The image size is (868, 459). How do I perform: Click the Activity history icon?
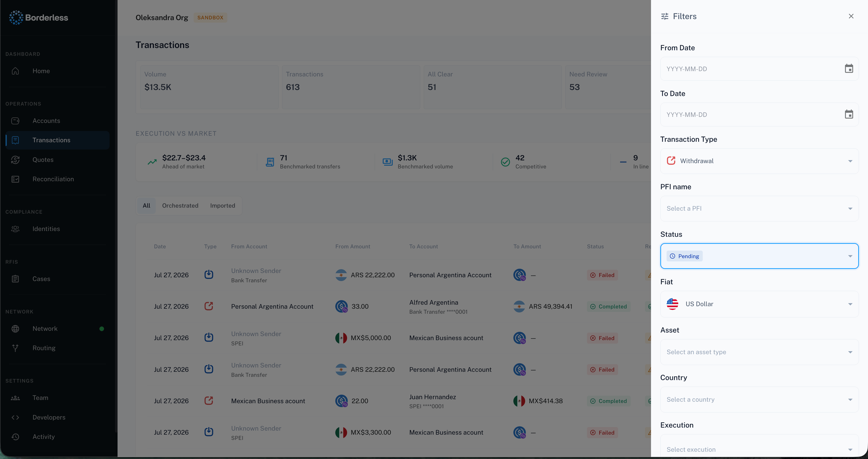tap(15, 437)
